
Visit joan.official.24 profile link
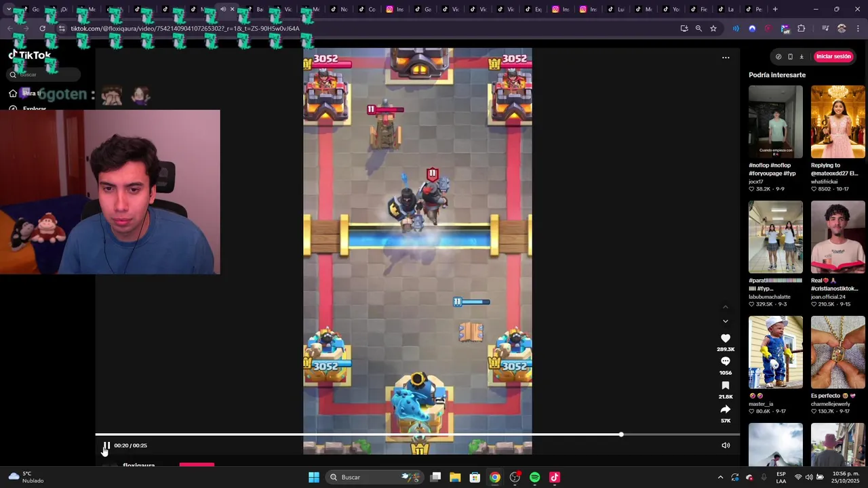[x=828, y=297]
